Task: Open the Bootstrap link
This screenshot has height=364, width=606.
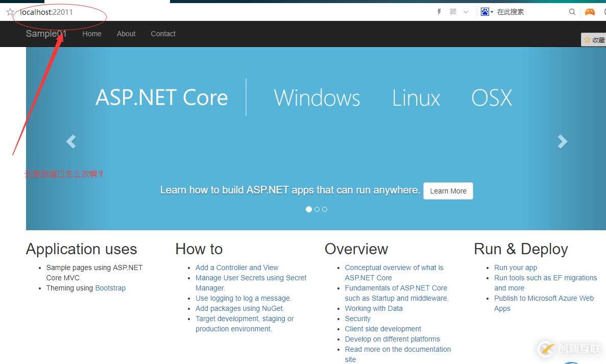Action: [111, 288]
